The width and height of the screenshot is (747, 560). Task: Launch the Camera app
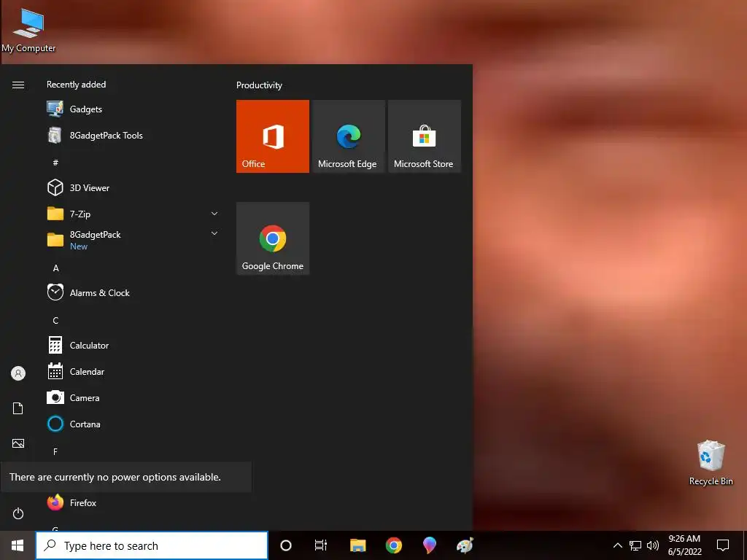click(132, 397)
